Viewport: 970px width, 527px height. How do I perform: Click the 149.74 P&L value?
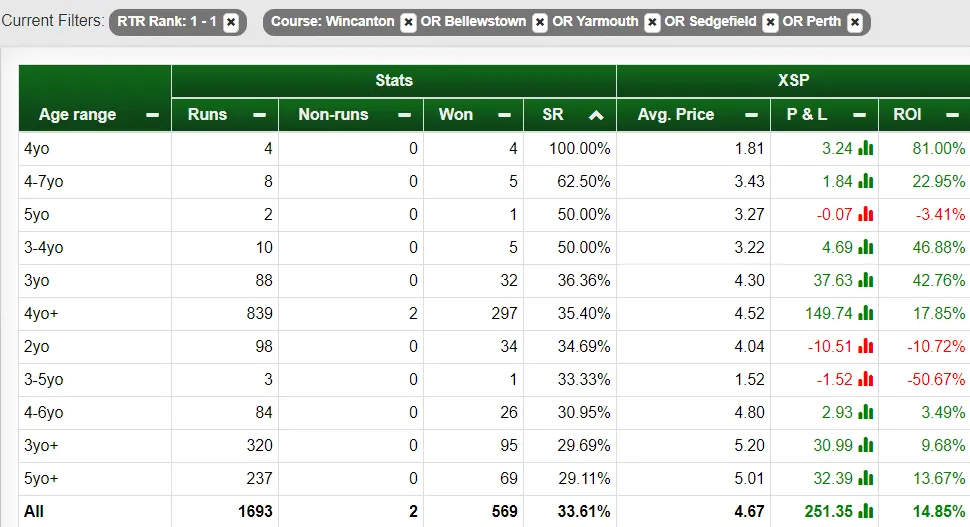coord(829,313)
